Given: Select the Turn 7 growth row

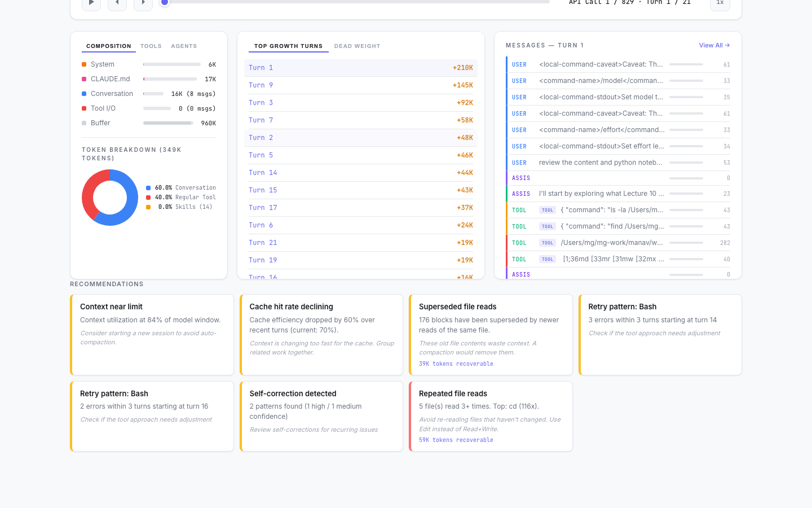Looking at the screenshot, I should [361, 120].
